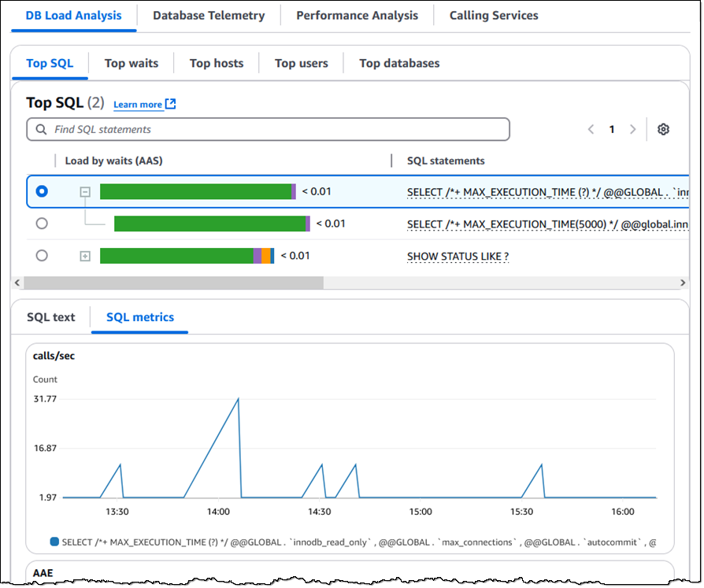Open the SHOW STATUS LIKE ? statement
Screen dimensions: 704x588
[x=458, y=257]
